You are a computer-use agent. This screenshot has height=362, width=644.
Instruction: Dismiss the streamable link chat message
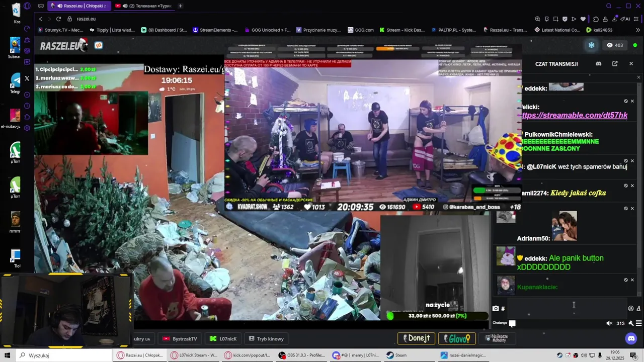coord(632,101)
